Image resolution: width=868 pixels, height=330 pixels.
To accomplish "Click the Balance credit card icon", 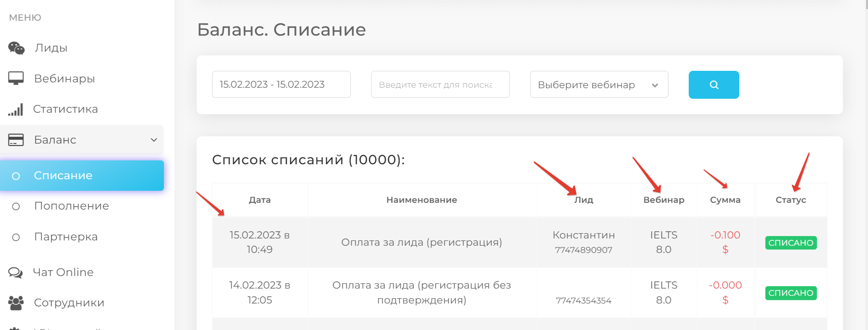I will 16,140.
